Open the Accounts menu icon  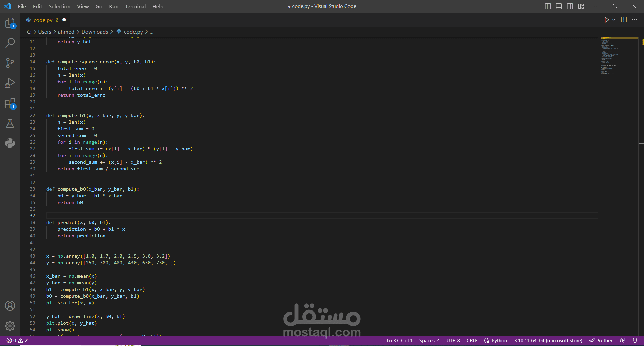pyautogui.click(x=10, y=306)
